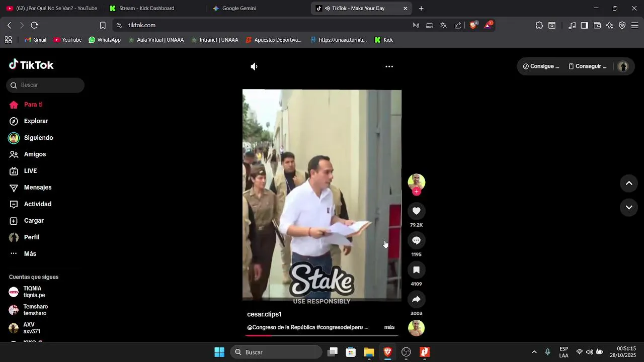Open followed account TIQNIA tiqnia.pe

point(45,292)
